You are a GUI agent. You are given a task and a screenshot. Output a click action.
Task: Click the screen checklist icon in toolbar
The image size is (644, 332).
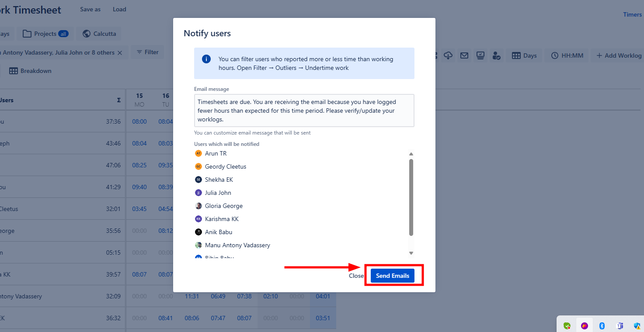[x=480, y=55]
